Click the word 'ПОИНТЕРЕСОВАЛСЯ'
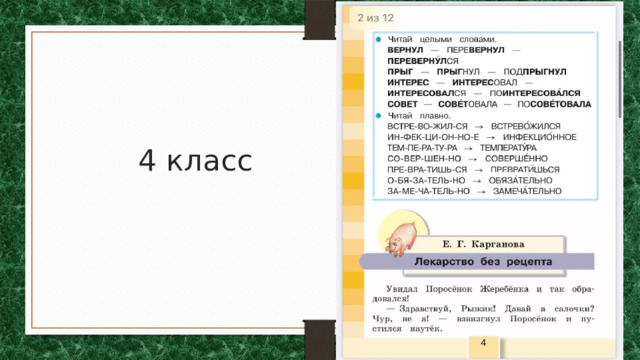The height and width of the screenshot is (360, 640). pos(535,93)
